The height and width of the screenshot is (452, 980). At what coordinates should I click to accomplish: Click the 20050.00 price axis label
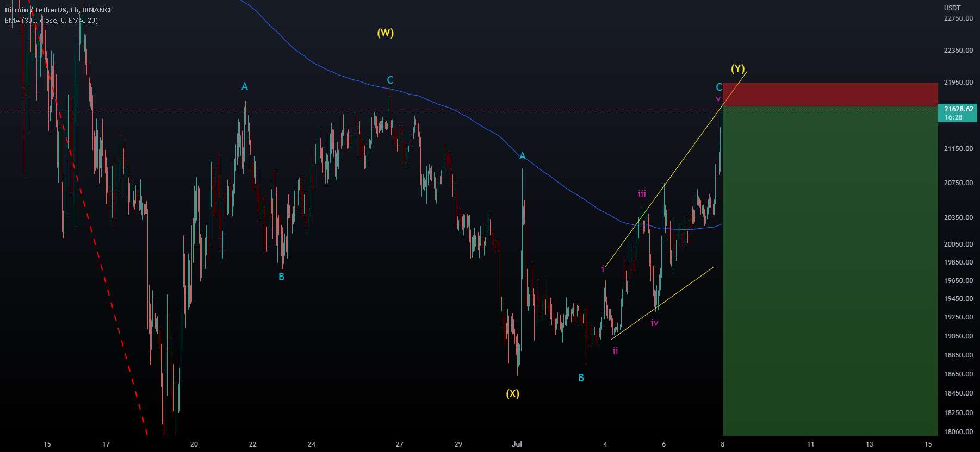[958, 244]
